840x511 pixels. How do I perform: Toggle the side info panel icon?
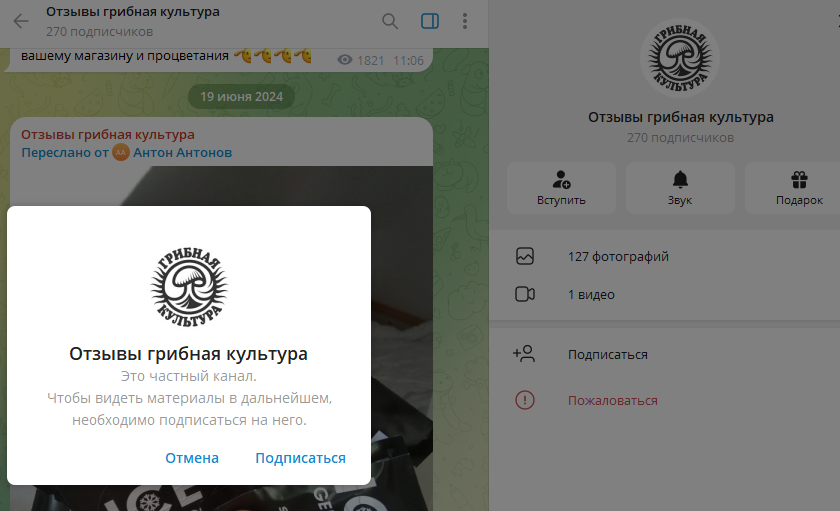click(430, 21)
